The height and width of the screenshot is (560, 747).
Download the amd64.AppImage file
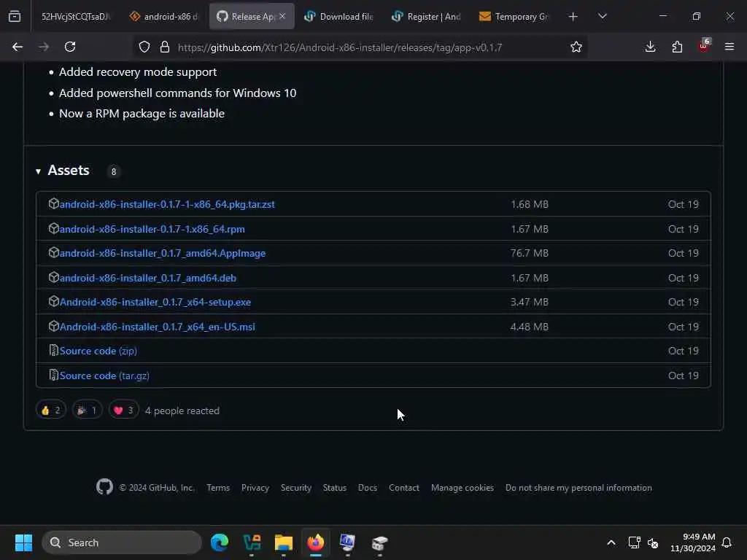pyautogui.click(x=163, y=253)
